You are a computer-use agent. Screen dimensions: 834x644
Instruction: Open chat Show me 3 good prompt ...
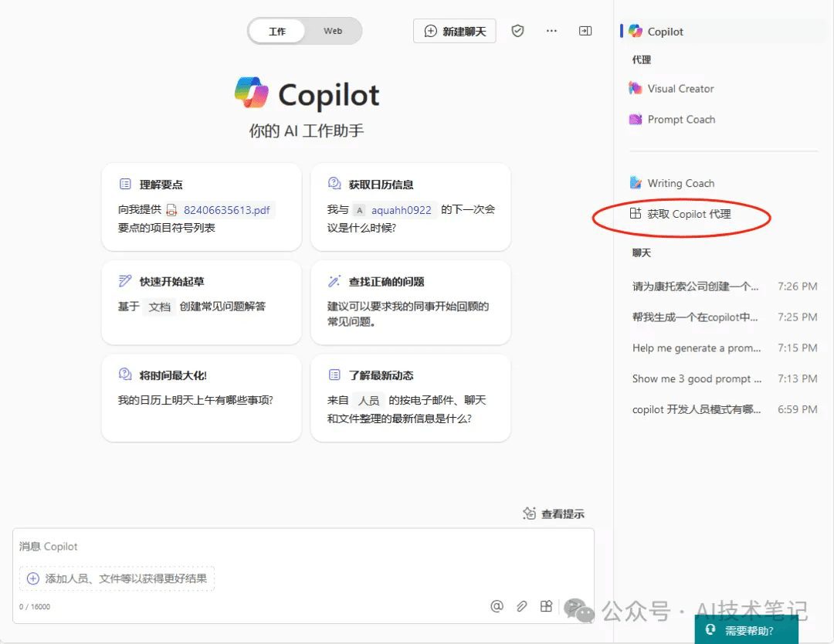[724, 379]
